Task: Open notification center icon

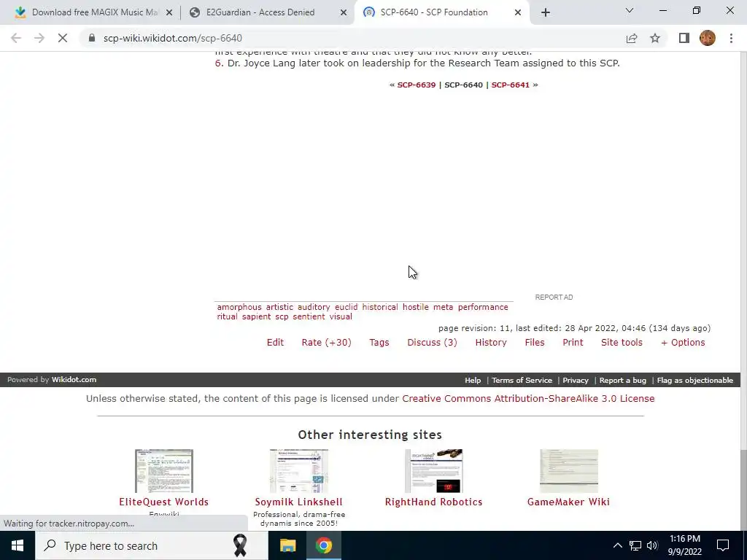Action: click(723, 545)
